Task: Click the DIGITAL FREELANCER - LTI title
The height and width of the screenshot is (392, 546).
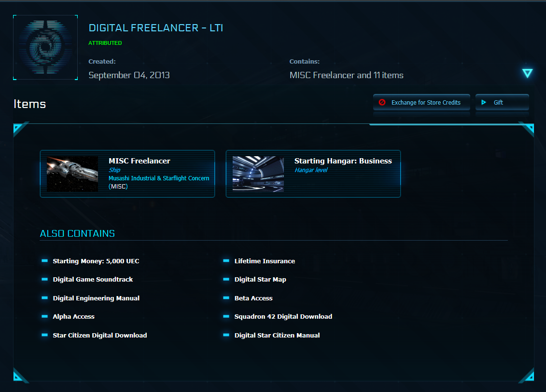Action: point(155,28)
